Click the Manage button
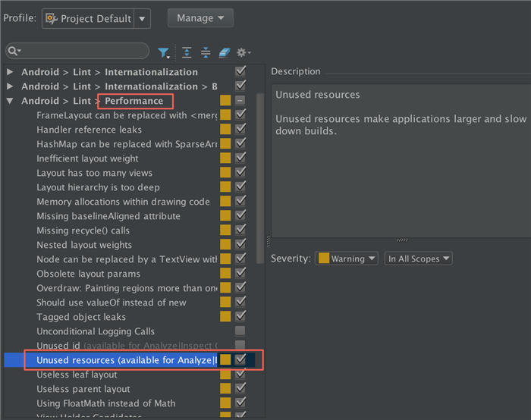This screenshot has width=531, height=420. (200, 17)
